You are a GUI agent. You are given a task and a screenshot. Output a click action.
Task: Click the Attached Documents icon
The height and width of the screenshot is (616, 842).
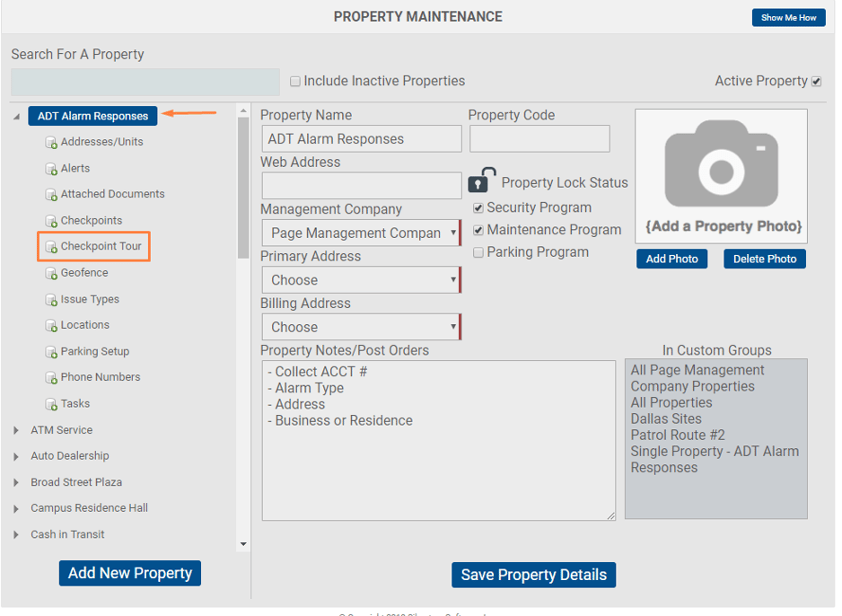51,195
